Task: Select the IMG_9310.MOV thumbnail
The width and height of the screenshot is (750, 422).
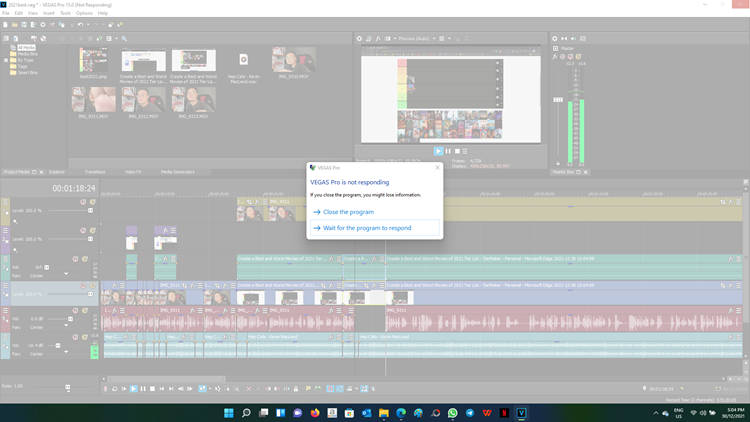Action: pyautogui.click(x=294, y=60)
